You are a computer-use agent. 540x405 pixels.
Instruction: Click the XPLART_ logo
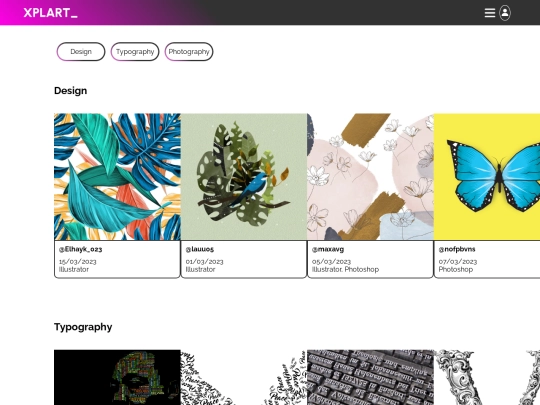(50, 13)
